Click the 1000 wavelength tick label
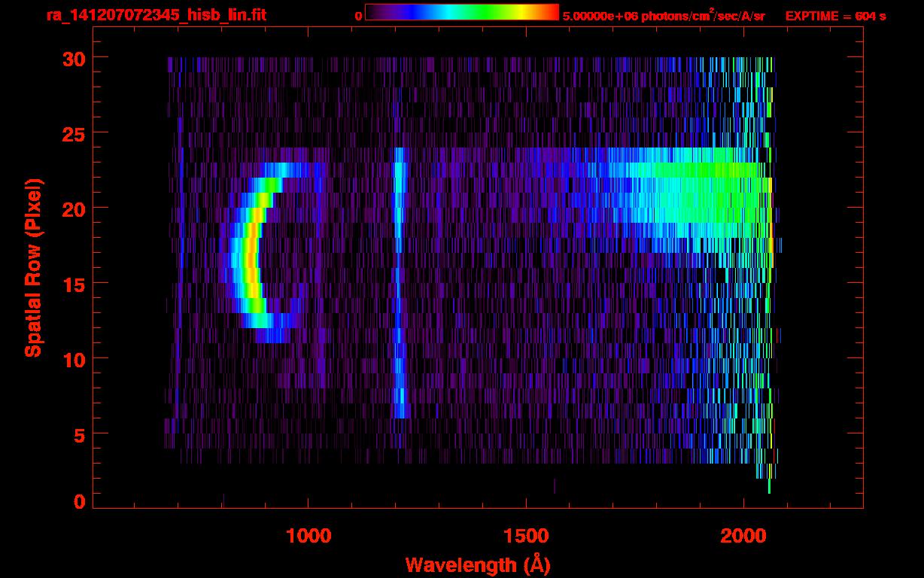924x578 pixels. [309, 536]
